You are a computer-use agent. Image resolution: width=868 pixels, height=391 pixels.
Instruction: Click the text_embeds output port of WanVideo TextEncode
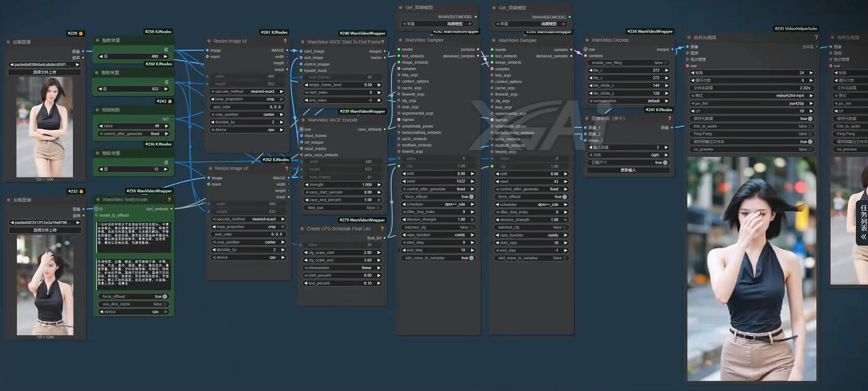pyautogui.click(x=171, y=209)
